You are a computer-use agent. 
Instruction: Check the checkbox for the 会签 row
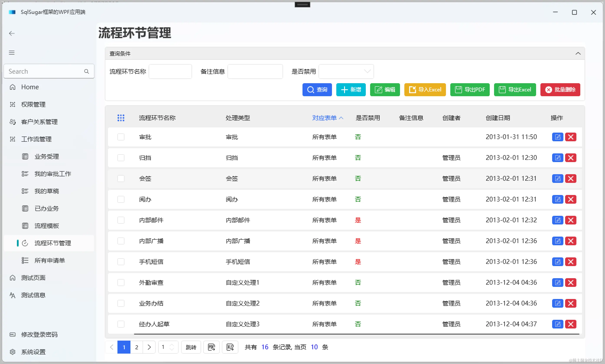(121, 179)
